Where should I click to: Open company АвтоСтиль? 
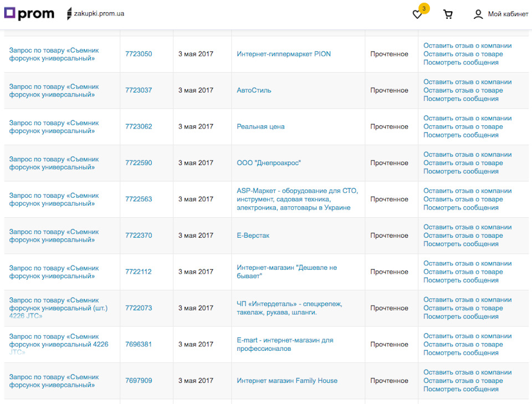pos(254,90)
